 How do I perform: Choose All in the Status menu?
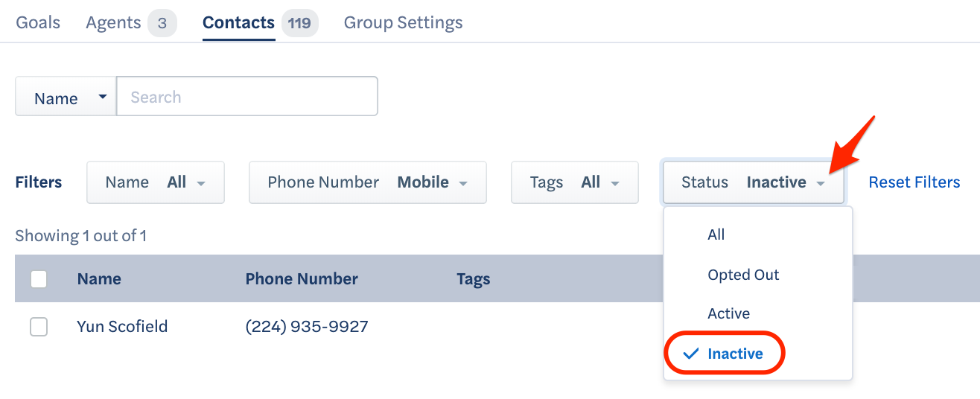coord(716,234)
